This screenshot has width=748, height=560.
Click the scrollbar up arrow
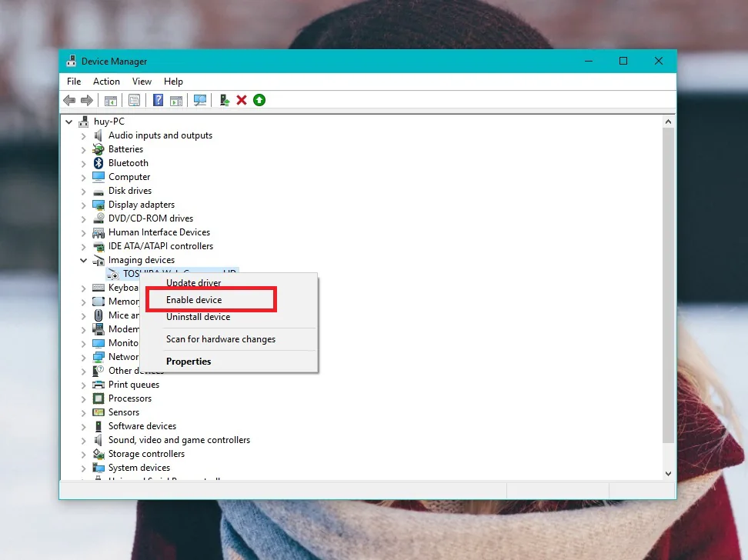(668, 122)
